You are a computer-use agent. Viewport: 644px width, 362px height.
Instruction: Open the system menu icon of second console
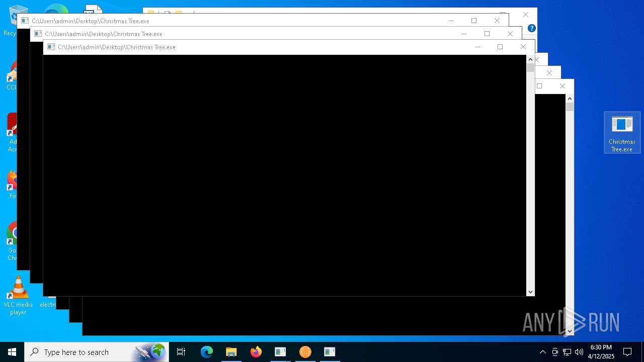click(38, 34)
